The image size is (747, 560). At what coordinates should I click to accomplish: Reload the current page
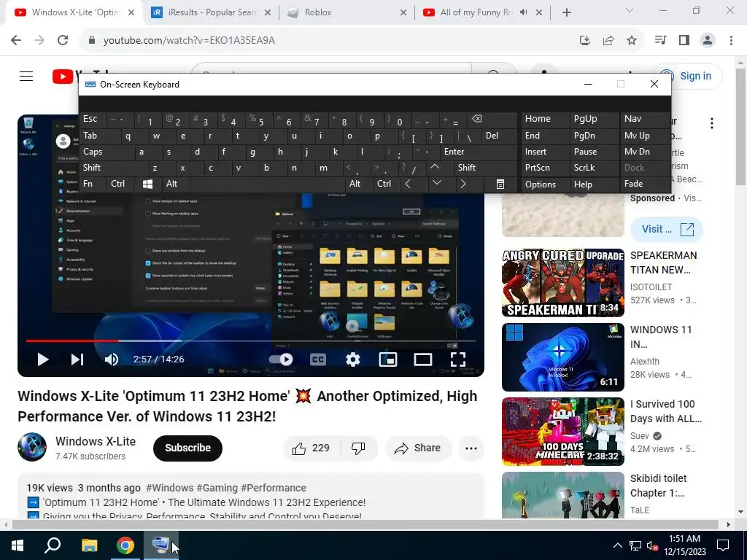[63, 41]
